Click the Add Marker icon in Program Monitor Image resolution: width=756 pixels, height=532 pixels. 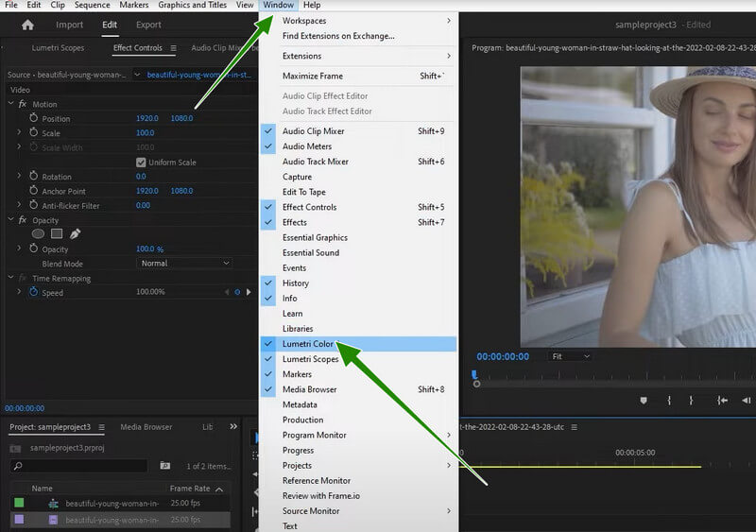coord(644,401)
